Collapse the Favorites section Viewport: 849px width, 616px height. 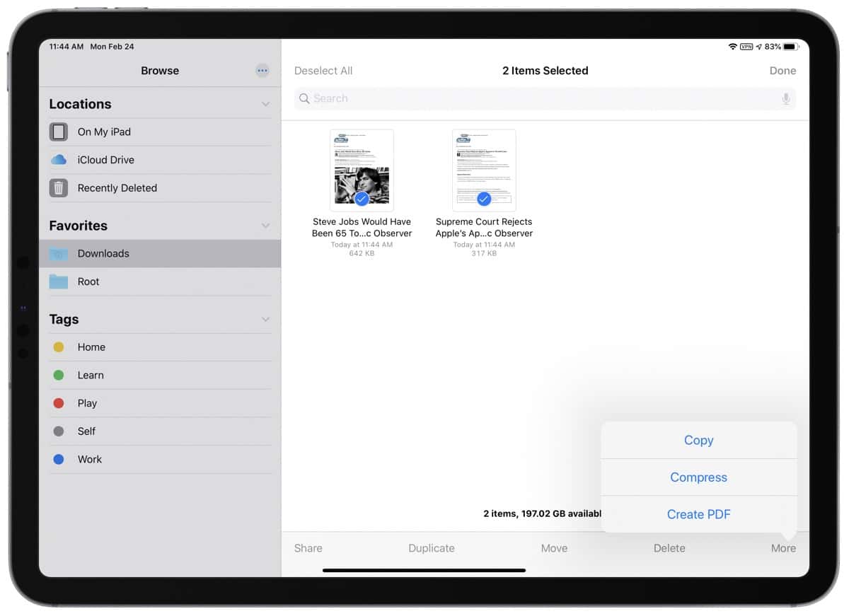pyautogui.click(x=266, y=225)
